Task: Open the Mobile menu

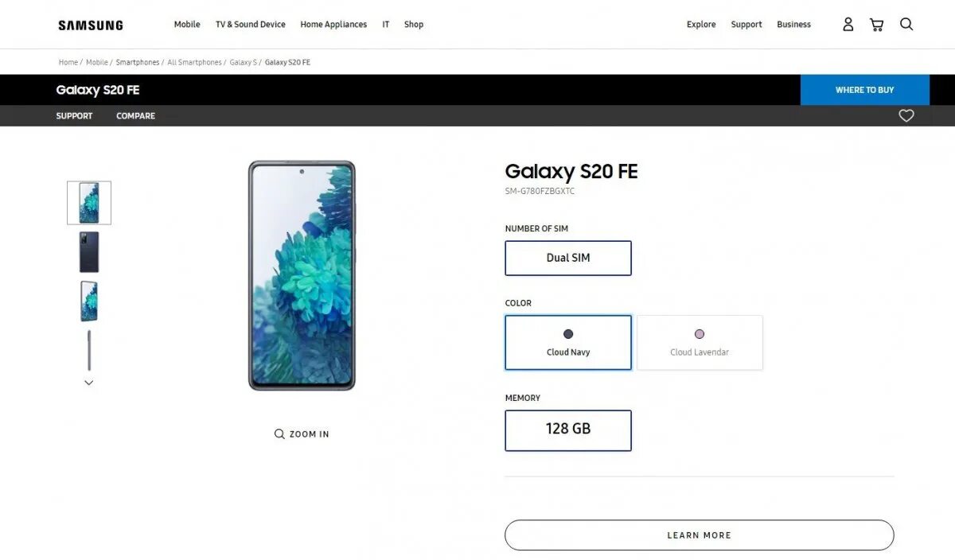Action: [187, 25]
